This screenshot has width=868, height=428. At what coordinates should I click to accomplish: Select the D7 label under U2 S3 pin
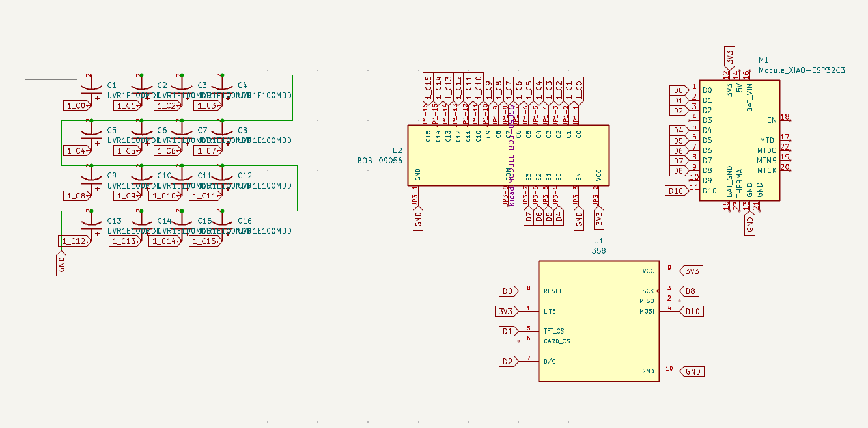pyautogui.click(x=529, y=217)
